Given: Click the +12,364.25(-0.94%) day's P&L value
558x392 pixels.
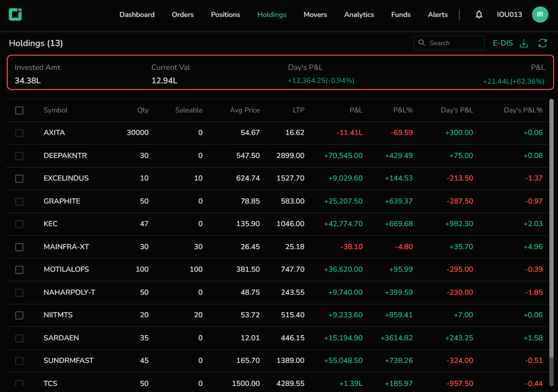Looking at the screenshot, I should pyautogui.click(x=321, y=81).
